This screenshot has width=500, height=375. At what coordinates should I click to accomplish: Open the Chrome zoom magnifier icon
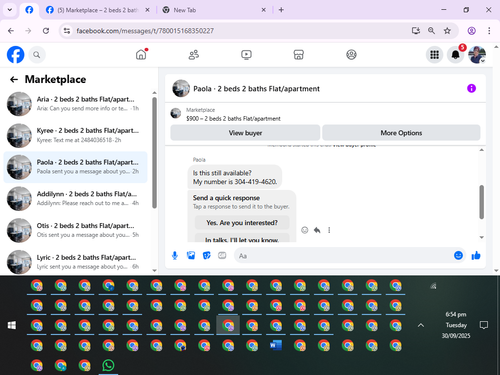(x=431, y=31)
